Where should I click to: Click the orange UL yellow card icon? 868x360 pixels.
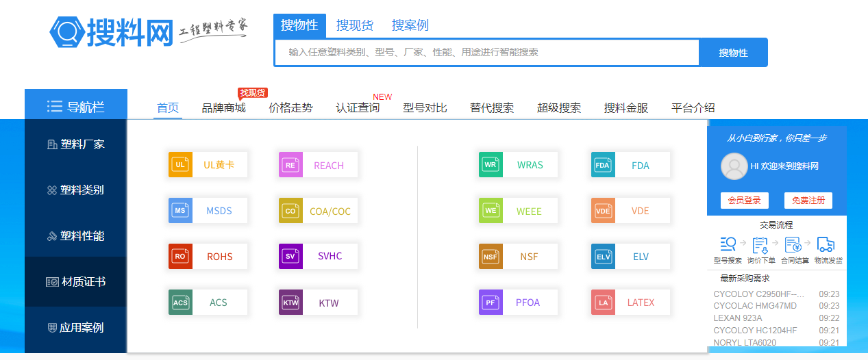coord(180,165)
